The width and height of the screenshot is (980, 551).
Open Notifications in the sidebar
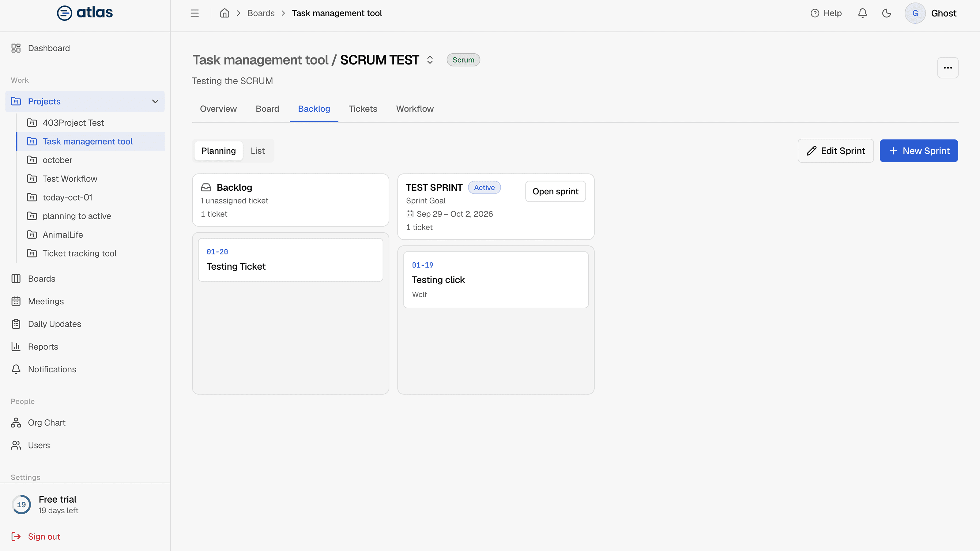pos(85,369)
